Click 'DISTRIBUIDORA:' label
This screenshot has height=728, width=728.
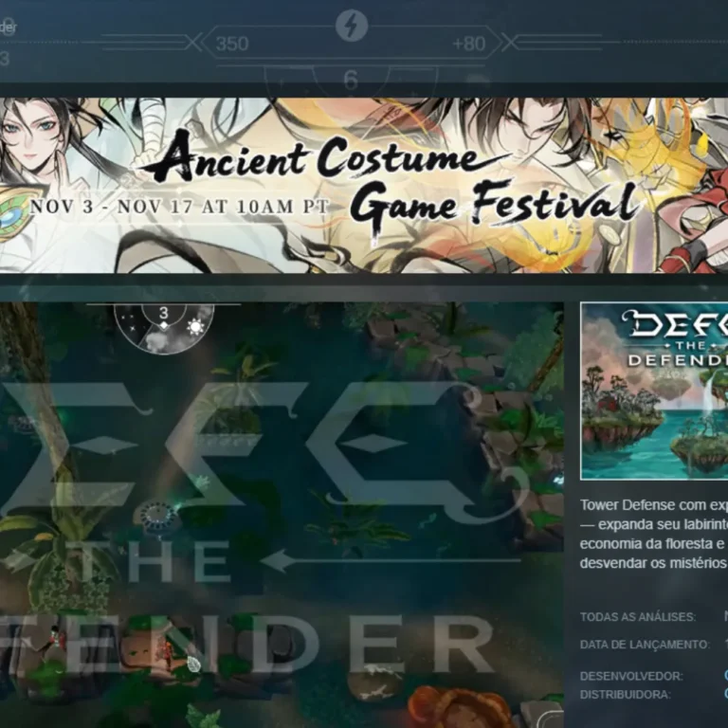point(625,695)
